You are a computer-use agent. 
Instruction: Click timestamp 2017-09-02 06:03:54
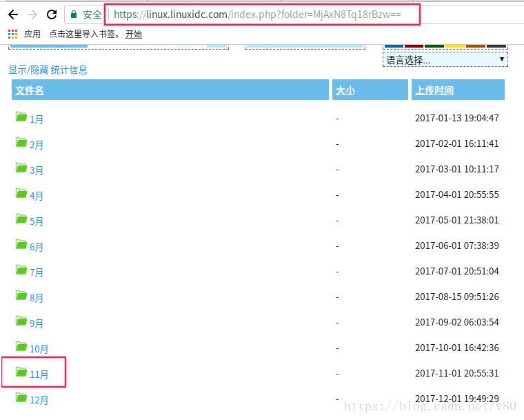[457, 322]
